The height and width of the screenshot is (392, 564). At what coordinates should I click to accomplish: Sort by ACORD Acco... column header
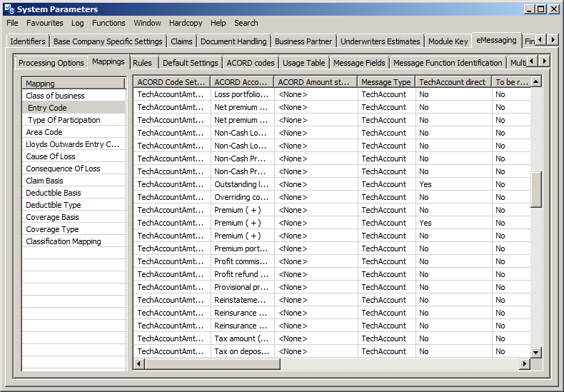pyautogui.click(x=242, y=82)
